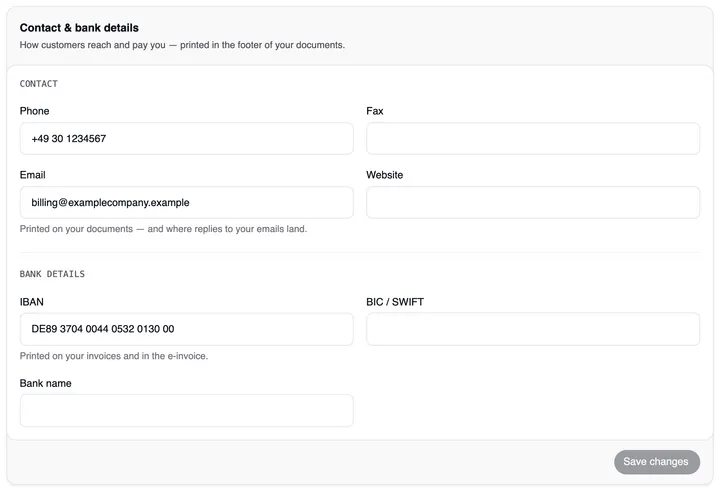This screenshot has width=720, height=491.
Task: Click the hint about where email replies land
Action: coord(163,229)
